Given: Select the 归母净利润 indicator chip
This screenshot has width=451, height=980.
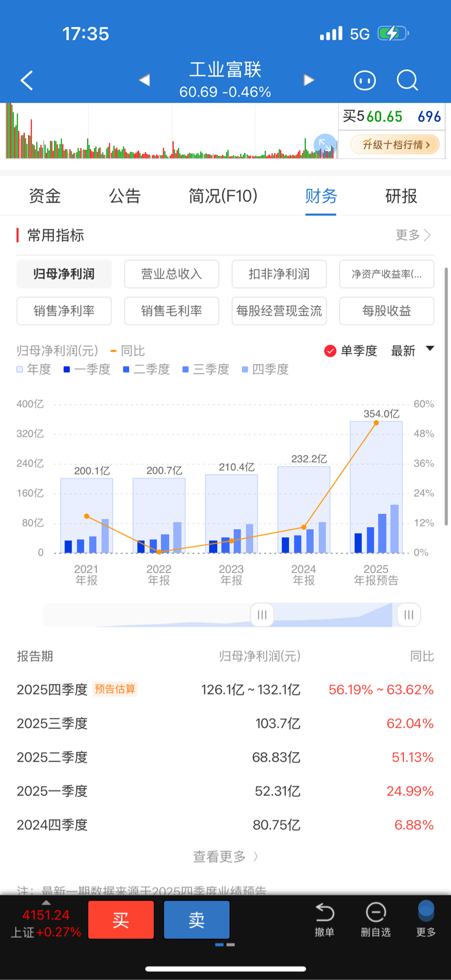Looking at the screenshot, I should [64, 274].
